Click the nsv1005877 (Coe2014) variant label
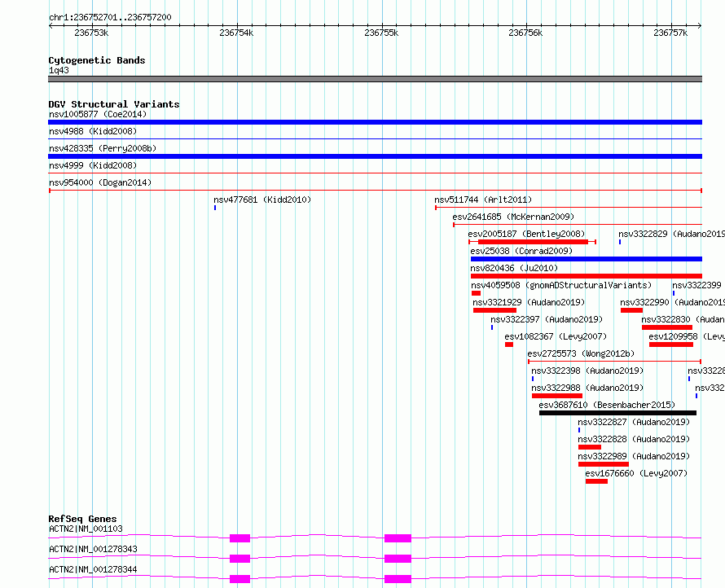This screenshot has width=725, height=588. tap(98, 114)
